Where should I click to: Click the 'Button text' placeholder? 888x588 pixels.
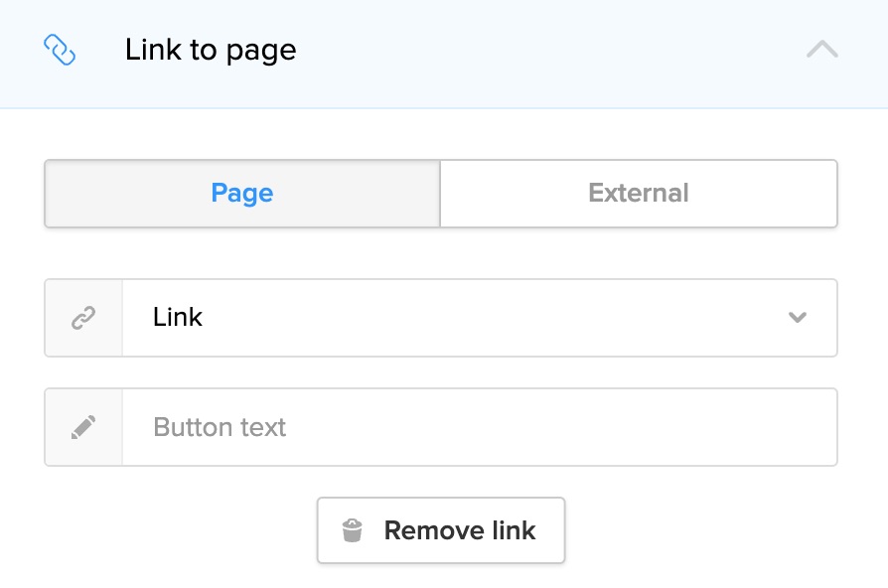tap(220, 427)
